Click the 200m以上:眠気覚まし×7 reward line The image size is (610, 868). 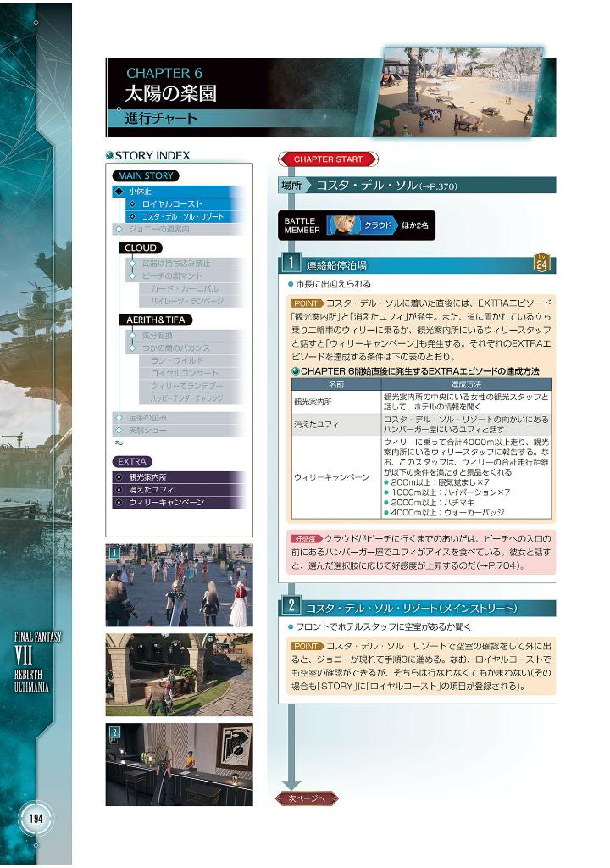(436, 482)
